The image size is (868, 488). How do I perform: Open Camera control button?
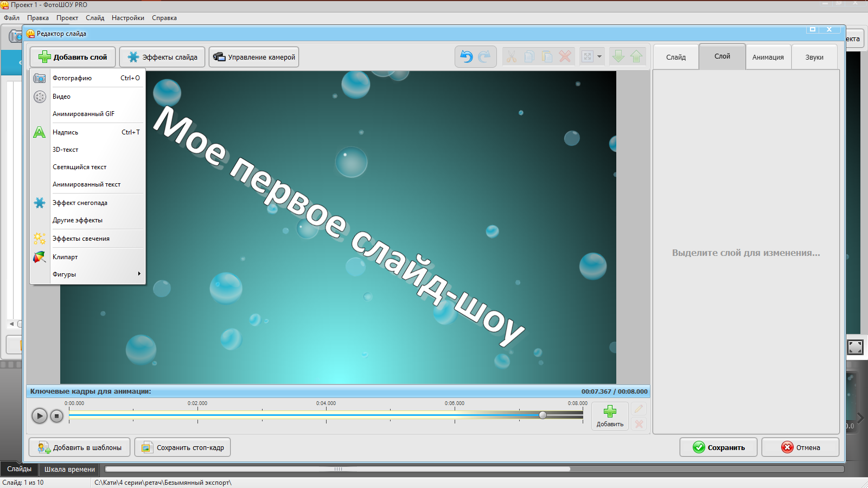click(254, 57)
